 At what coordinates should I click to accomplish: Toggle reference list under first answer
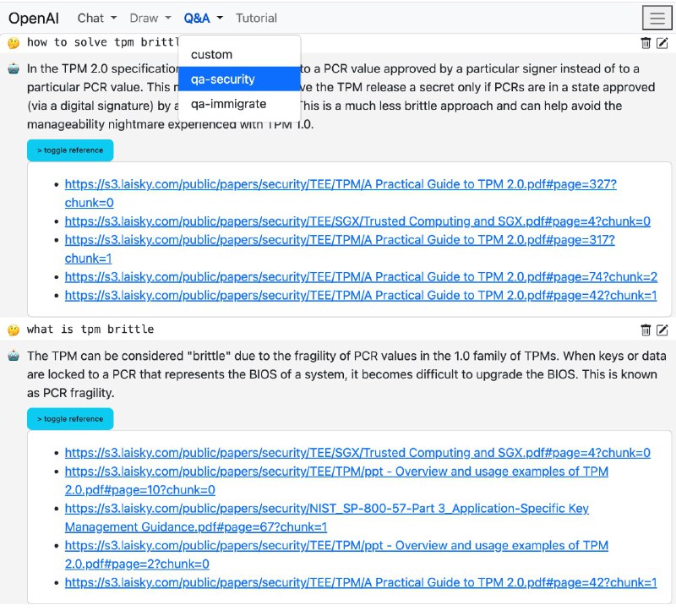point(70,150)
